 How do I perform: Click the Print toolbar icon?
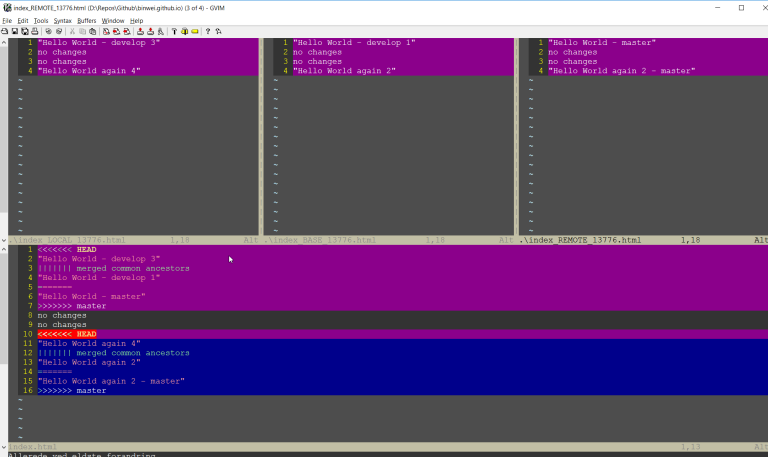click(x=34, y=31)
